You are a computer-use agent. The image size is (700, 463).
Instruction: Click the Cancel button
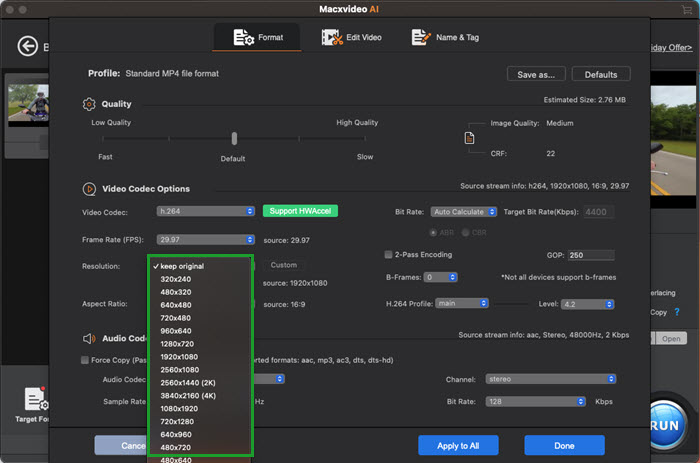click(x=121, y=446)
